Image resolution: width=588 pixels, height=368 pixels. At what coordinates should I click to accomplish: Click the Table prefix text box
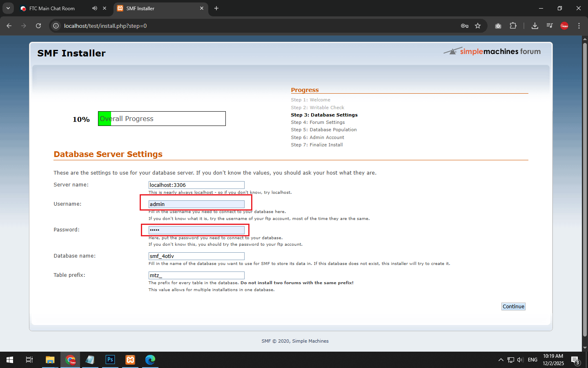click(x=196, y=276)
